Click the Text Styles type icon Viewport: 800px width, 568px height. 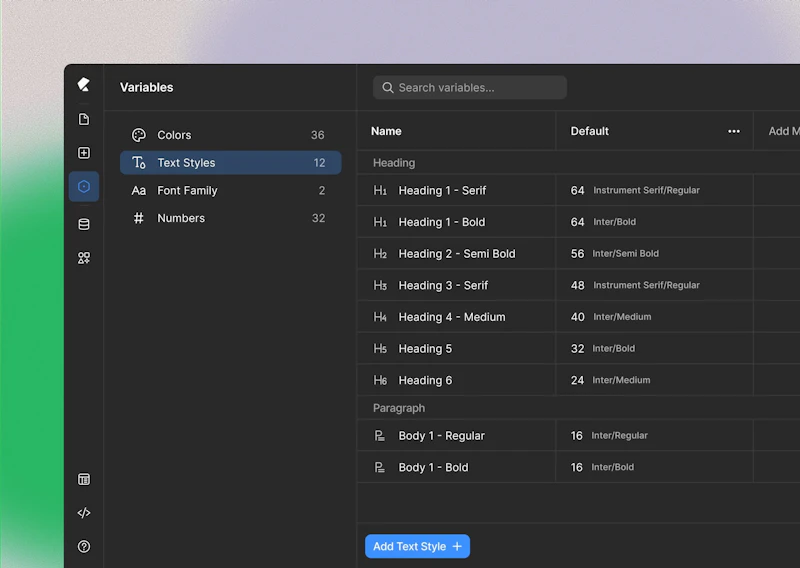pyautogui.click(x=139, y=162)
